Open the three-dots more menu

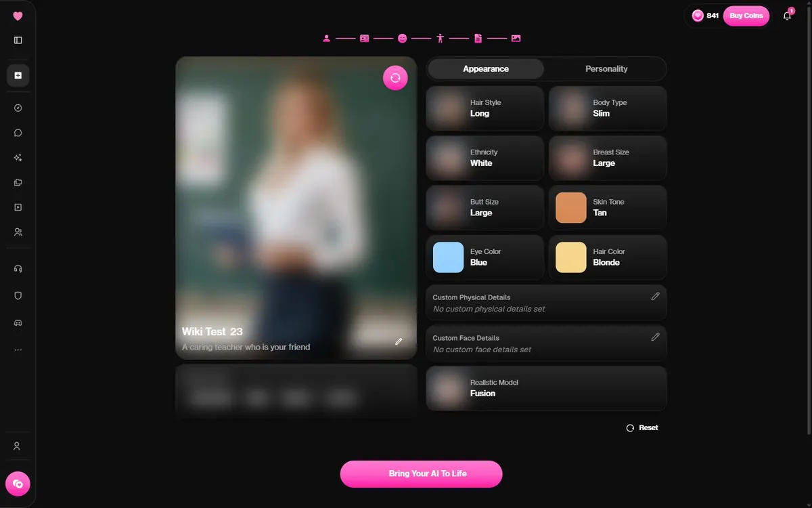click(x=18, y=350)
